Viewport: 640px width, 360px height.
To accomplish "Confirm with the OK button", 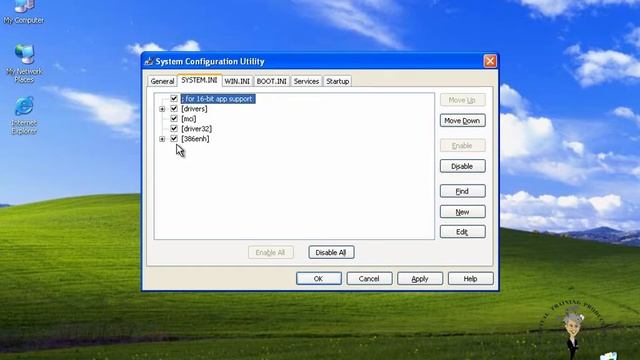I will point(319,278).
